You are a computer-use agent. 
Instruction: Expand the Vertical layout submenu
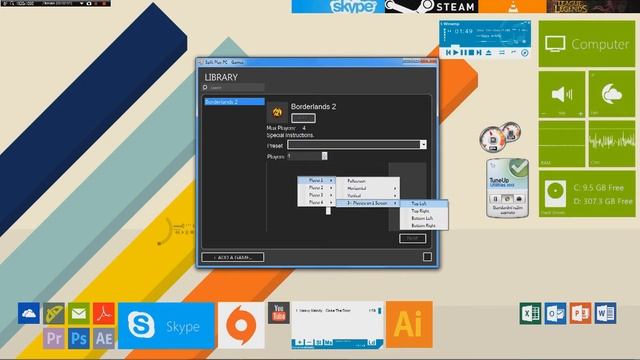point(368,196)
